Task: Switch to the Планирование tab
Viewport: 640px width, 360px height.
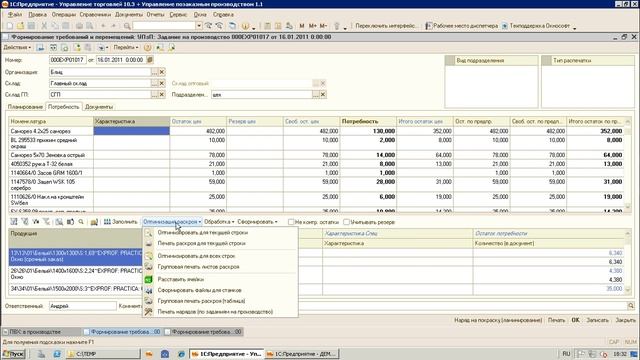Action: (x=25, y=107)
